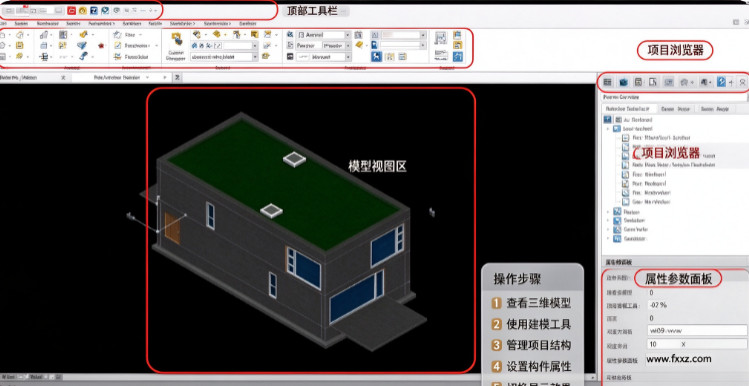Click the input field containing value 10
This screenshot has height=386, width=749.
697,344
